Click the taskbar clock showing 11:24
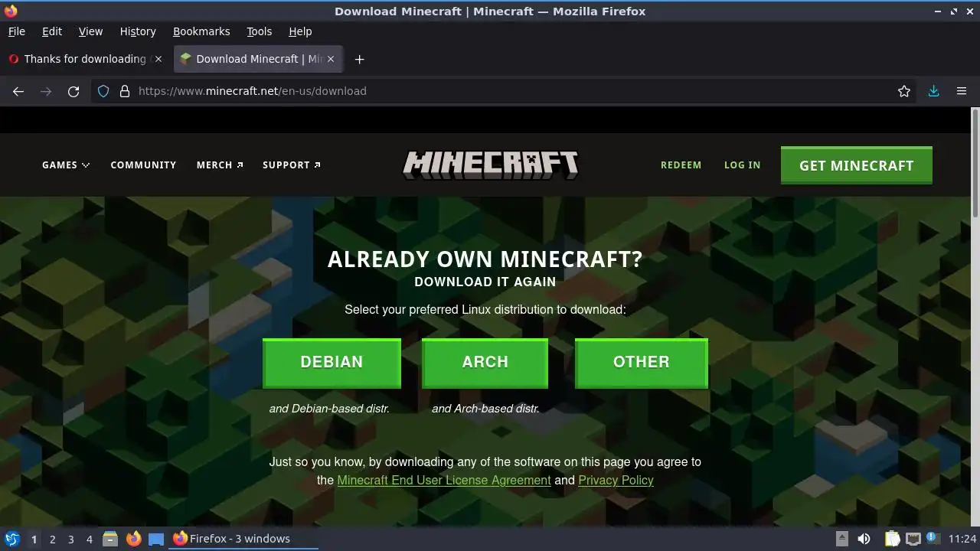Image resolution: width=980 pixels, height=551 pixels. pyautogui.click(x=962, y=539)
